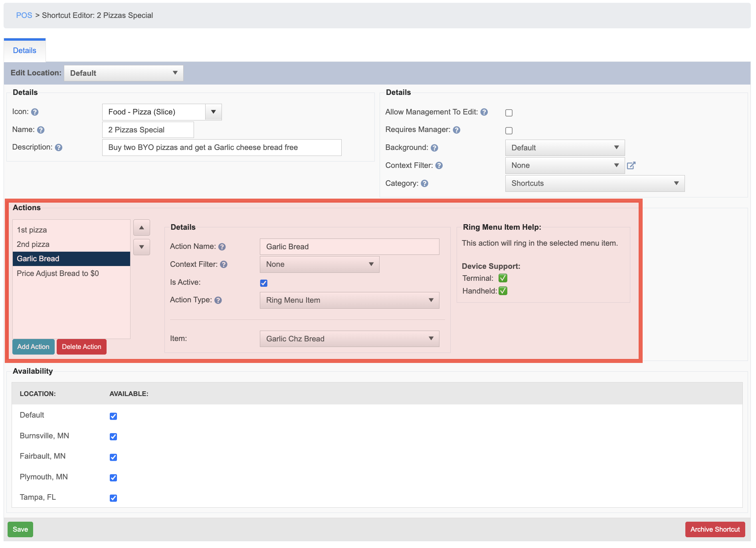Go to POS breadcrumb link
The image size is (756, 548).
(x=24, y=16)
